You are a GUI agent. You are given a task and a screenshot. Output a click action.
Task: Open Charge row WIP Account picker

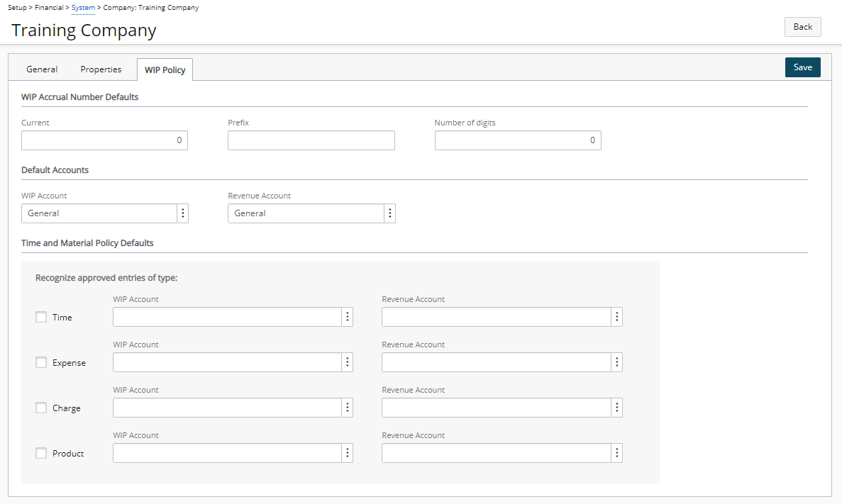(x=348, y=408)
